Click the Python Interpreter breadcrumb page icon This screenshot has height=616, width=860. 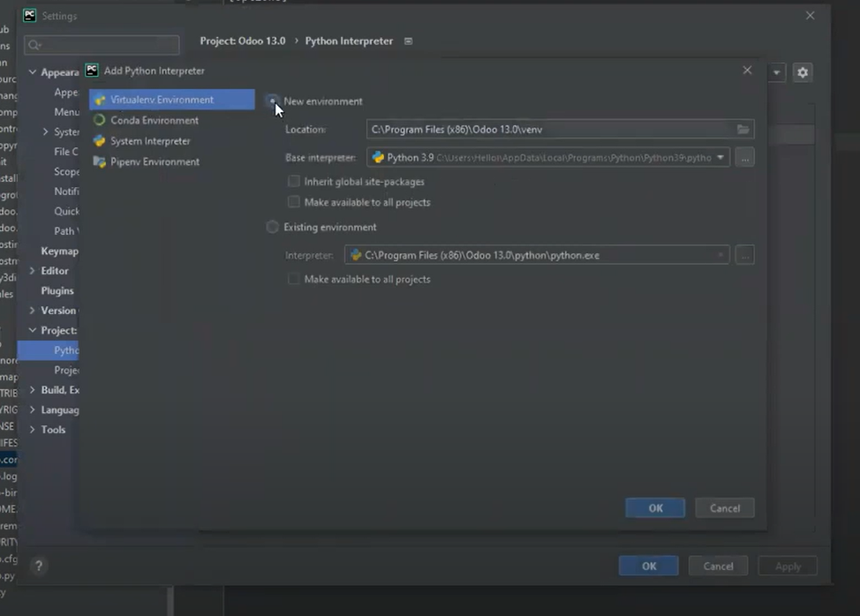408,41
